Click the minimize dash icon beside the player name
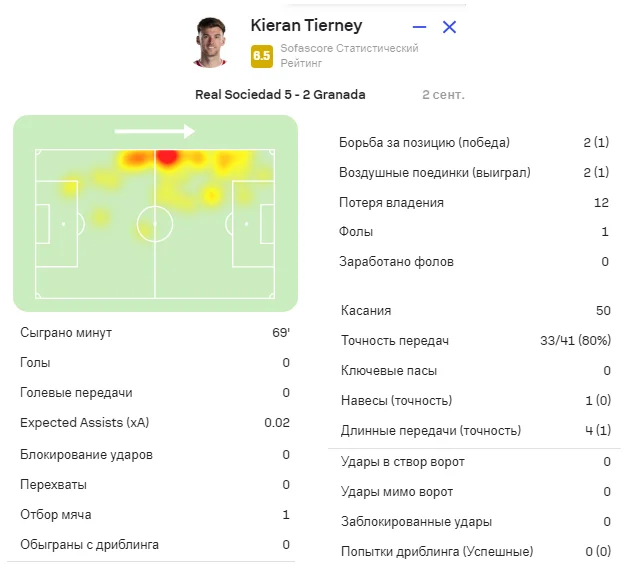Image resolution: width=624 pixels, height=570 pixels. click(x=420, y=27)
